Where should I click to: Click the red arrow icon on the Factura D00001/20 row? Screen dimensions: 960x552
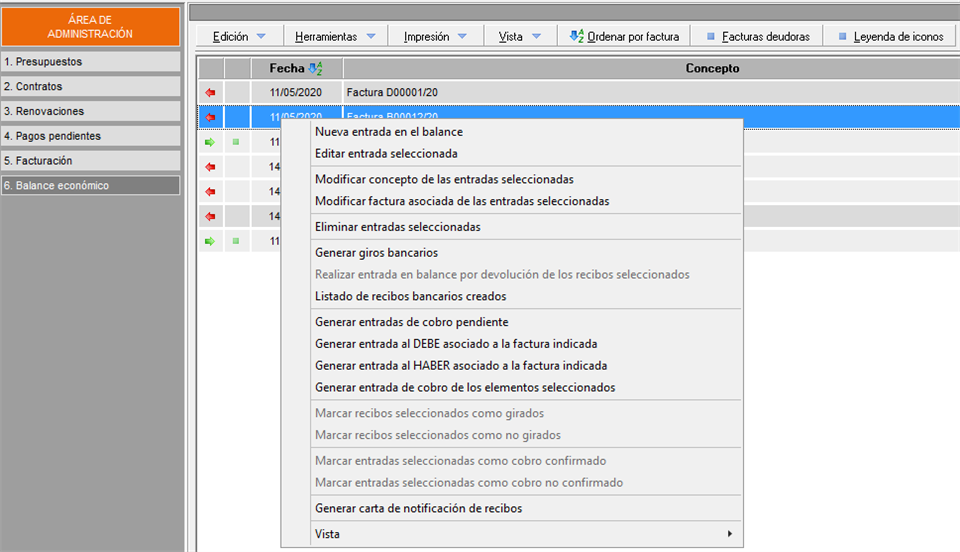point(210,92)
